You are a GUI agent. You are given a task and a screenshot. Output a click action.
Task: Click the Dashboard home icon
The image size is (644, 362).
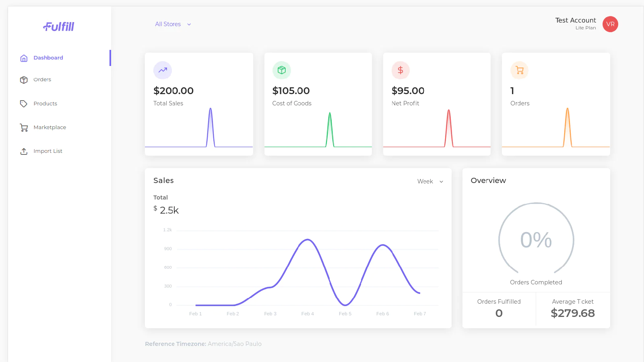coord(24,58)
